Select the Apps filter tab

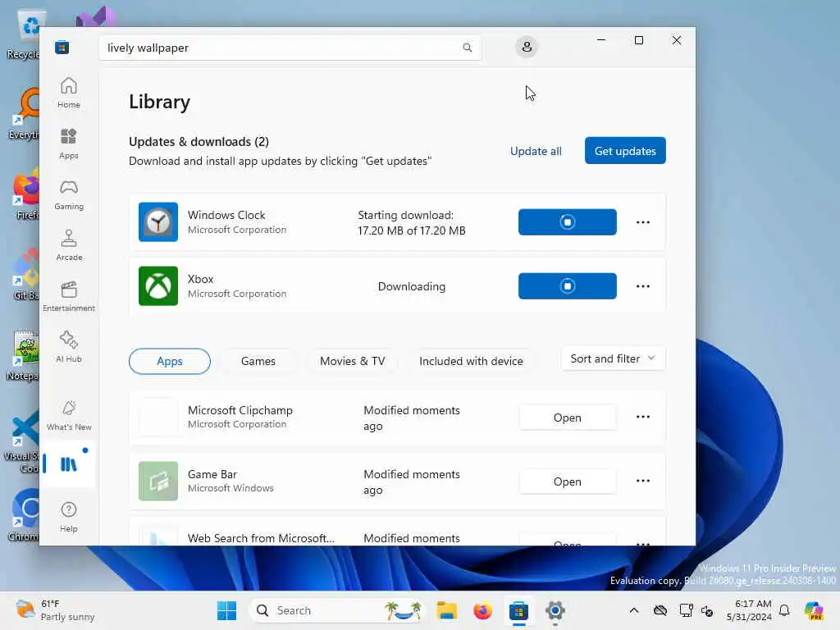[170, 361]
